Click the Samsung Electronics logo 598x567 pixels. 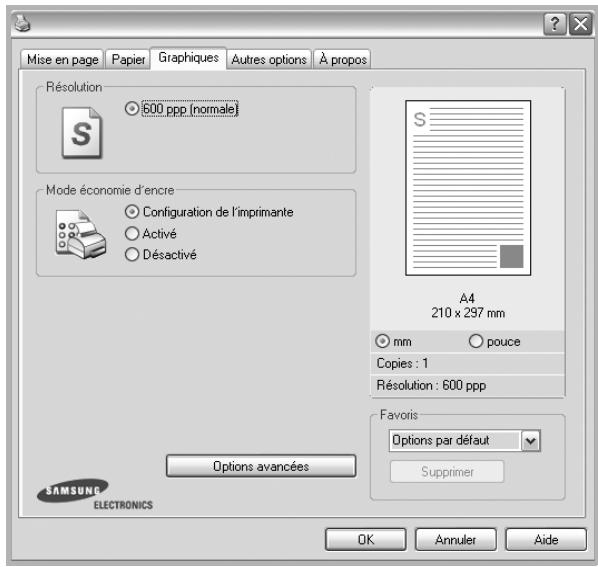[95, 494]
